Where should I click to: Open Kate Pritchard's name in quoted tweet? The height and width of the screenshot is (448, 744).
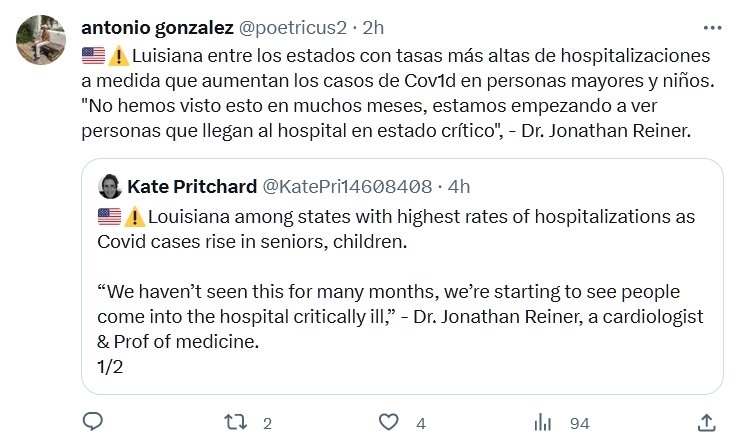click(190, 185)
